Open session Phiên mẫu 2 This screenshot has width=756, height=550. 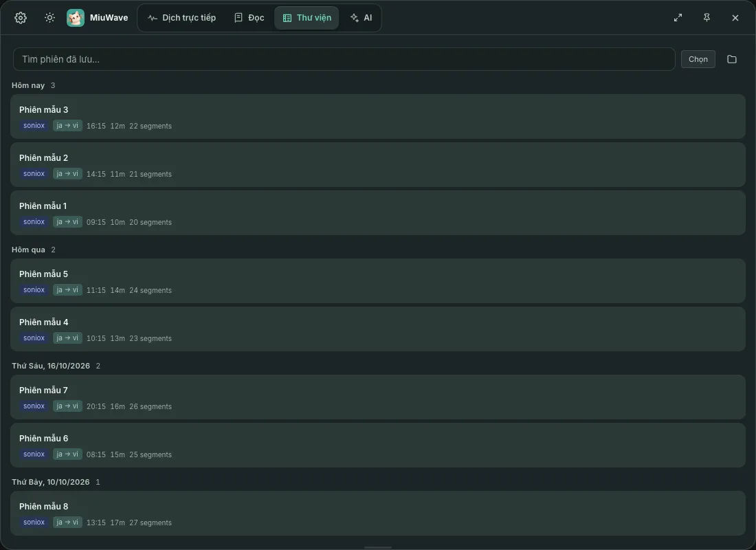coord(378,165)
